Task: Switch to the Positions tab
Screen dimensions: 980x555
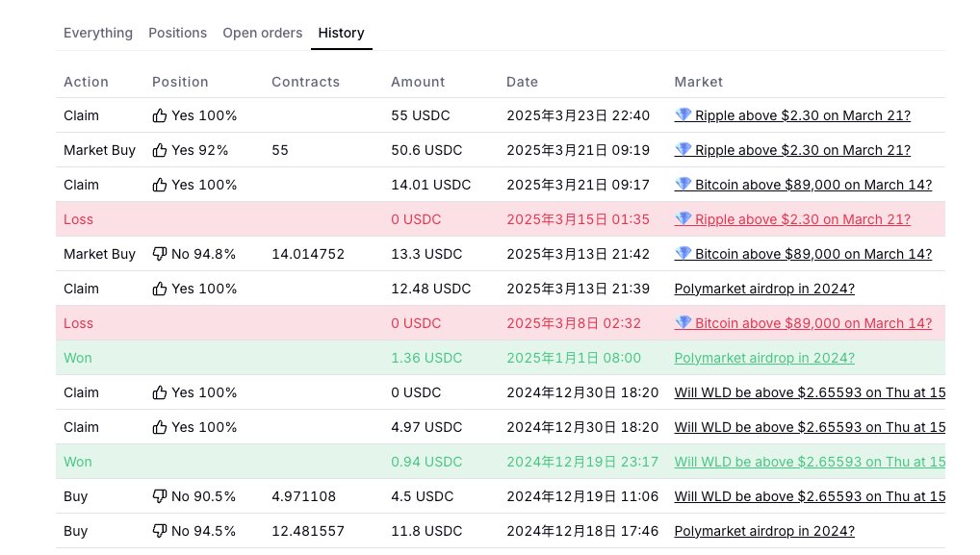Action: (x=177, y=33)
